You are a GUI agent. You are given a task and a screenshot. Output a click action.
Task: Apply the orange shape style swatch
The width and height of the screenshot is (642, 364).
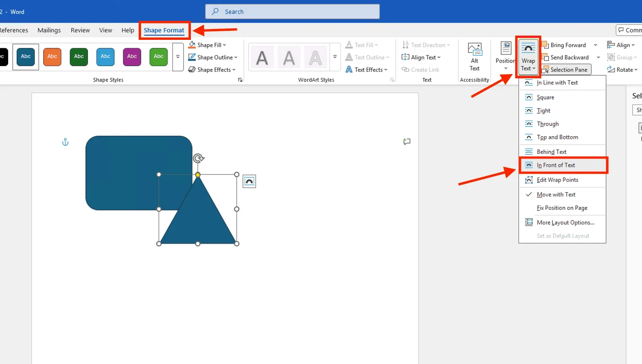tap(52, 56)
